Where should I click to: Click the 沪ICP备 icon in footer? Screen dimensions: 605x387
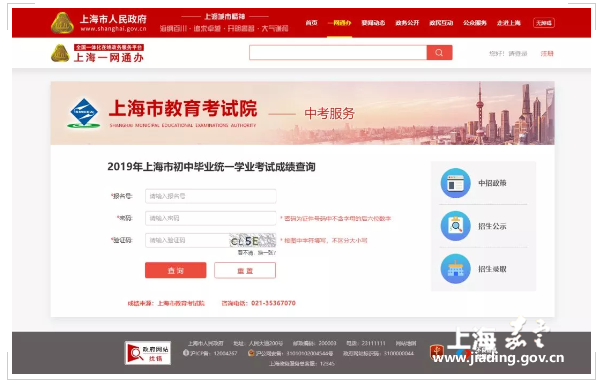[186, 353]
